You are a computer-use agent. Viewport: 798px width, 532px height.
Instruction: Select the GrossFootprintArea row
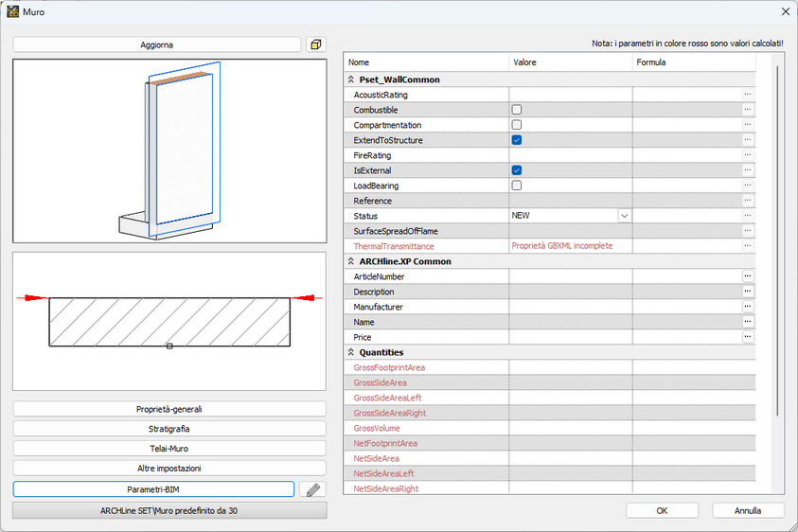(x=550, y=367)
